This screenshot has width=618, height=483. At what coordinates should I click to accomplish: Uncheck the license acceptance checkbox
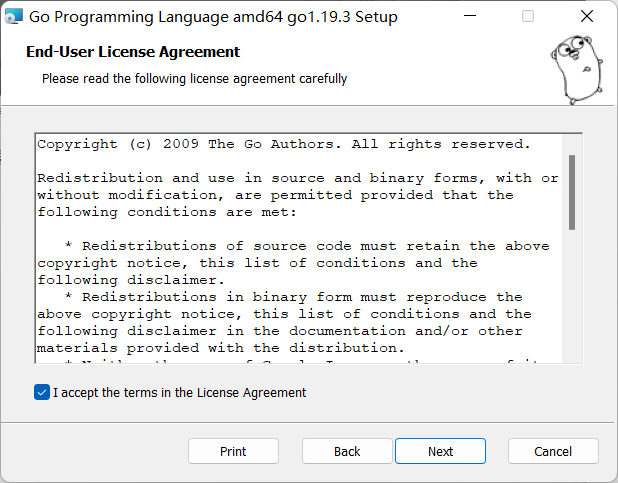[41, 393]
